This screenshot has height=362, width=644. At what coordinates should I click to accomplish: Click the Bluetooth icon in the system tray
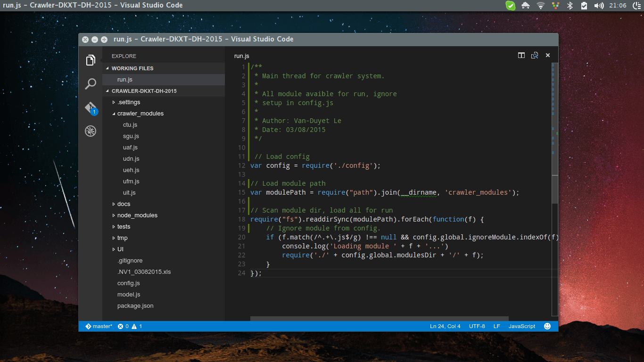coord(570,5)
